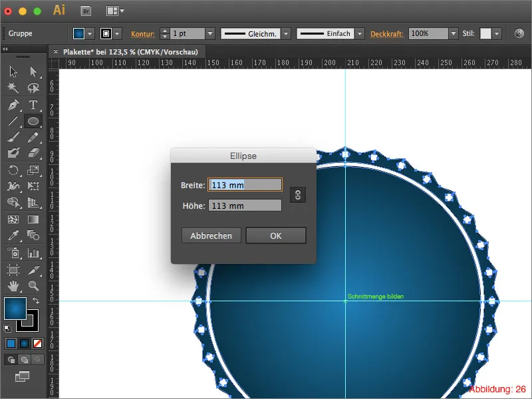Click the OK button in Ellipse dialog
The width and height of the screenshot is (532, 399).
click(x=276, y=235)
